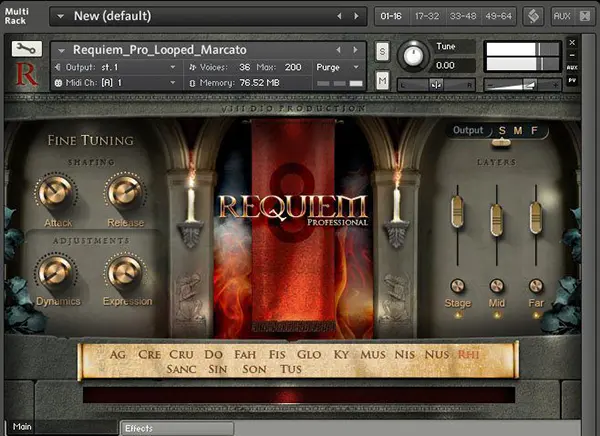Click the Dynamics knob
Screen dimensions: 600x436
click(x=55, y=272)
